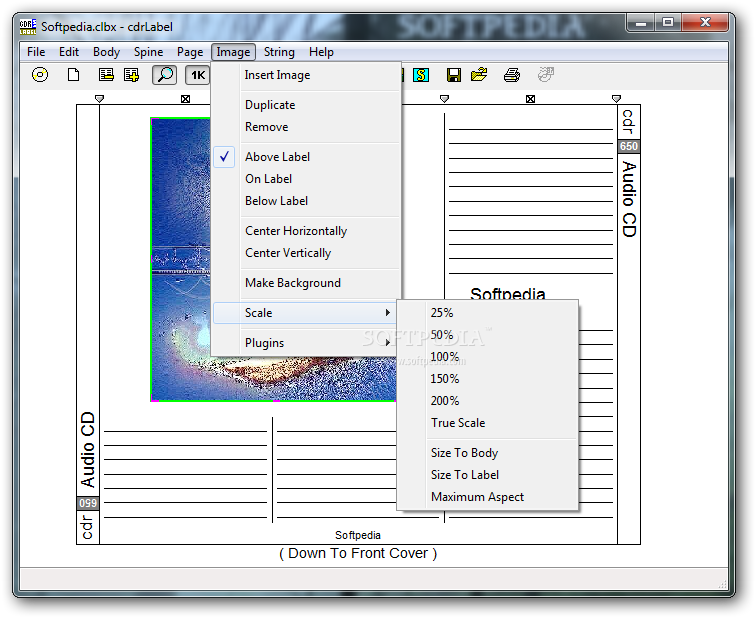
Task: Click the grayed-out print preview icon
Action: click(546, 74)
